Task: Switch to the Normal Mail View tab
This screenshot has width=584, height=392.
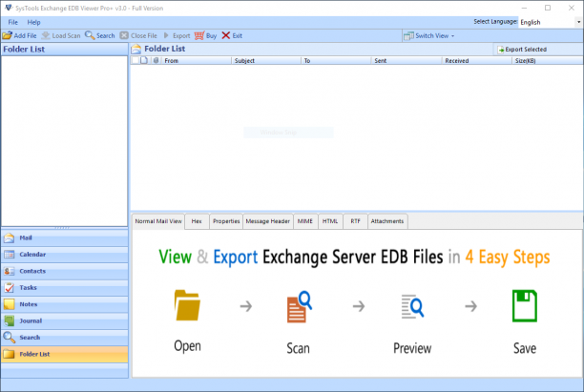Action: pos(158,221)
